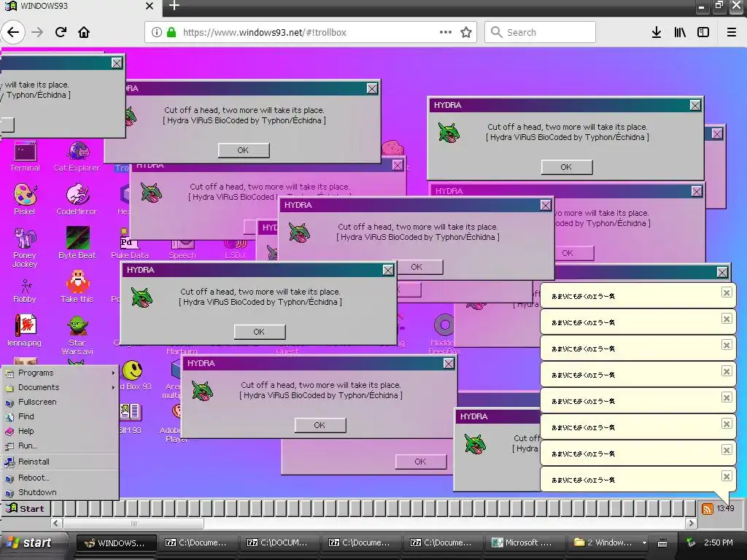Screen dimensions: 747x560
Task: Click the browser Back arrow
Action: pos(13,32)
